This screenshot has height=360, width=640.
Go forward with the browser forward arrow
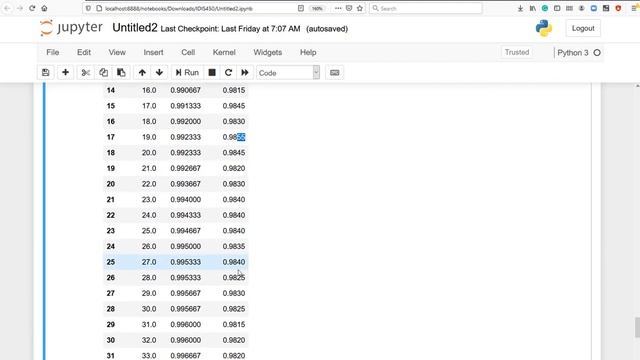pyautogui.click(x=20, y=8)
